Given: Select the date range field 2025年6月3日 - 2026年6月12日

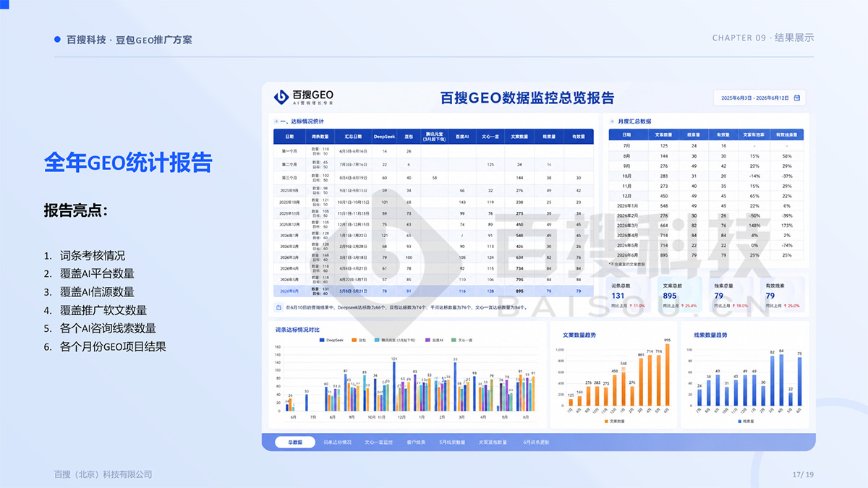Looking at the screenshot, I should (x=759, y=98).
